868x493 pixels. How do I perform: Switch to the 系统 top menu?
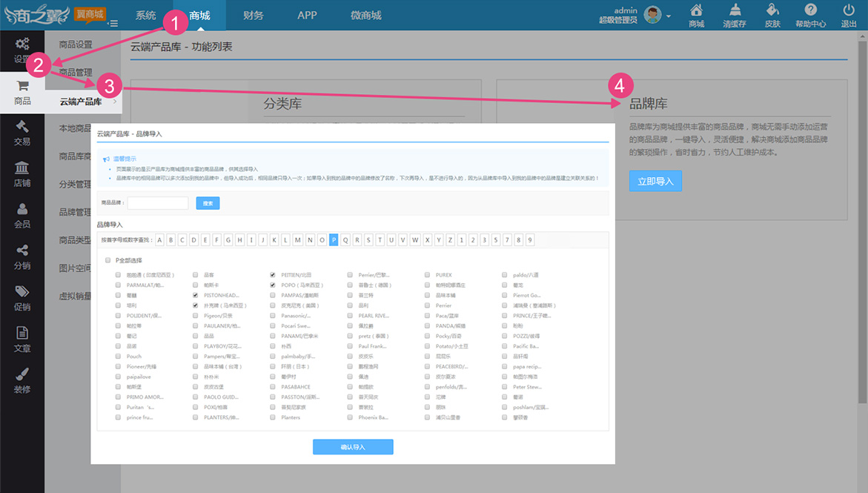tap(145, 15)
